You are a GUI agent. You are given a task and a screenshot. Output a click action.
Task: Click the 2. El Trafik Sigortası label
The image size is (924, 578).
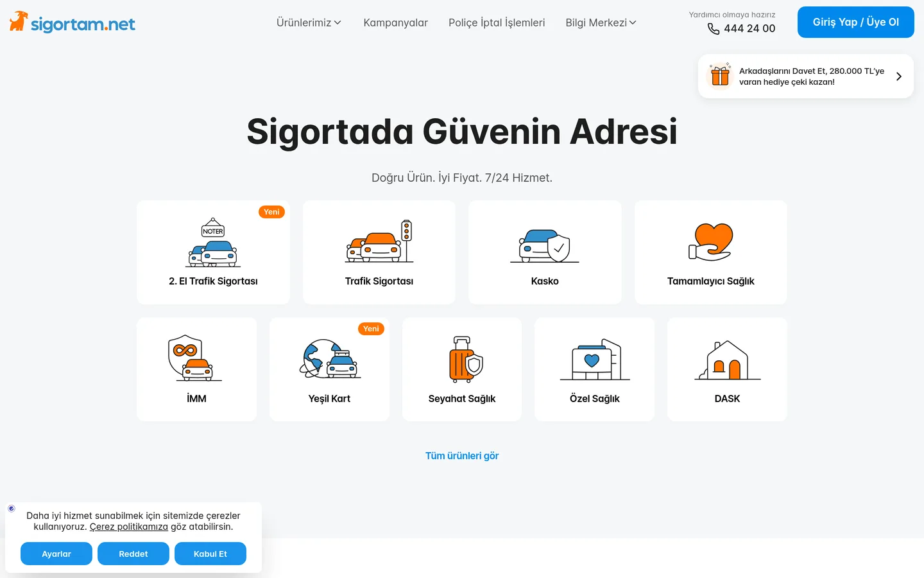(x=213, y=281)
